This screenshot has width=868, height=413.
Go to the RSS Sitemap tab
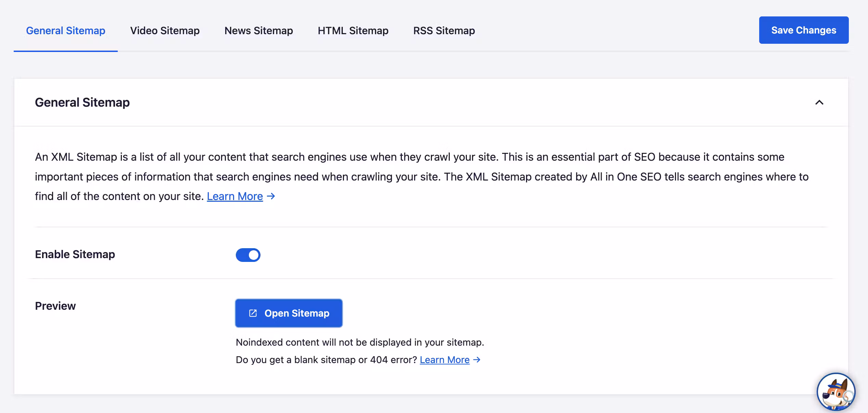click(444, 31)
